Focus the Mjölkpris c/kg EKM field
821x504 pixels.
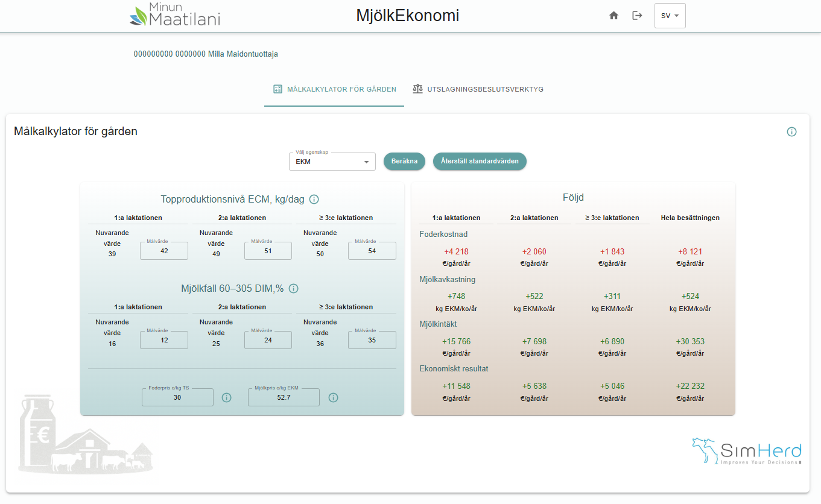click(284, 397)
